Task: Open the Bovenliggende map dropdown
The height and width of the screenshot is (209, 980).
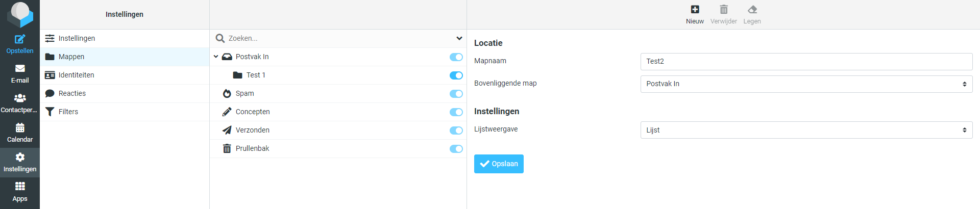Action: (x=806, y=84)
